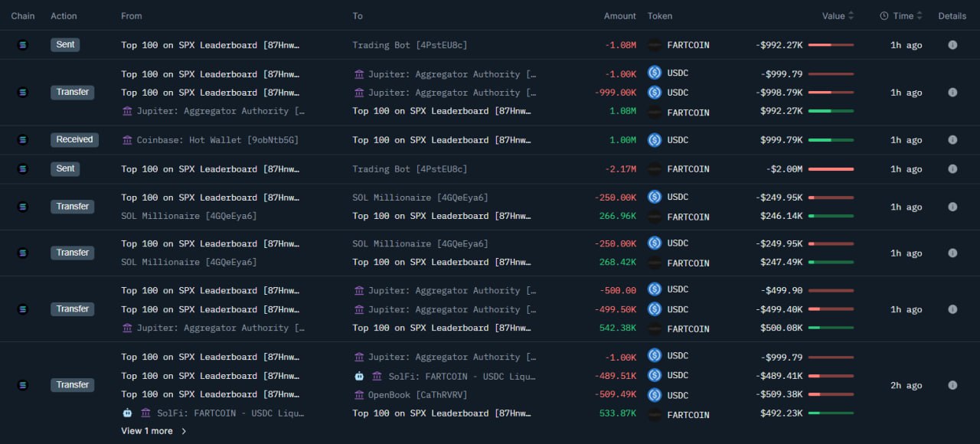980x444 pixels.
Task: Click the $492.23K value
Action: tap(781, 414)
